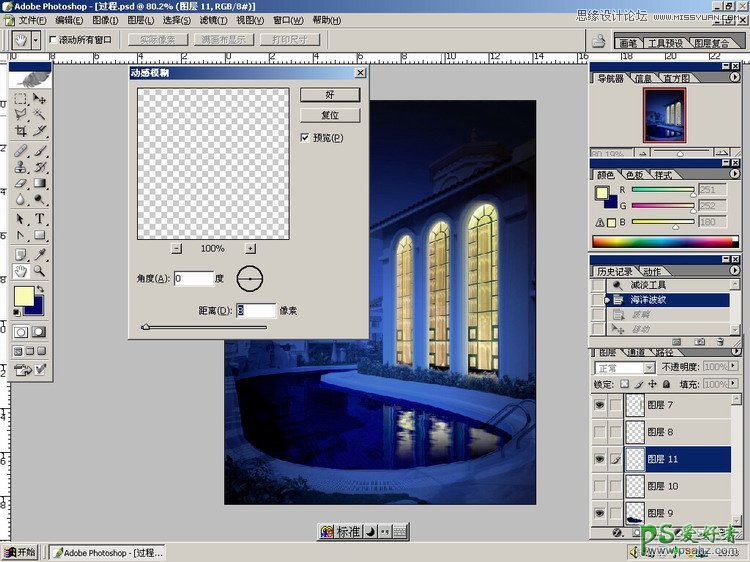Open the 滤镜 (Filter) menu
Screen dimensions: 750x562
pos(211,20)
